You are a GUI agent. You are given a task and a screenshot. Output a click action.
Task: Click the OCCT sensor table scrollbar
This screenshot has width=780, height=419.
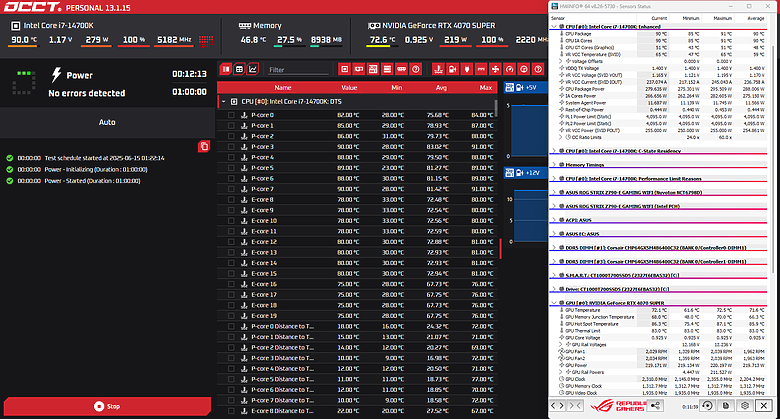pos(495,109)
